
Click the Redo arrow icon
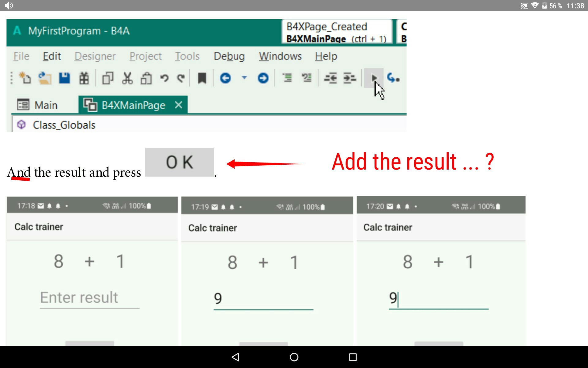click(181, 78)
